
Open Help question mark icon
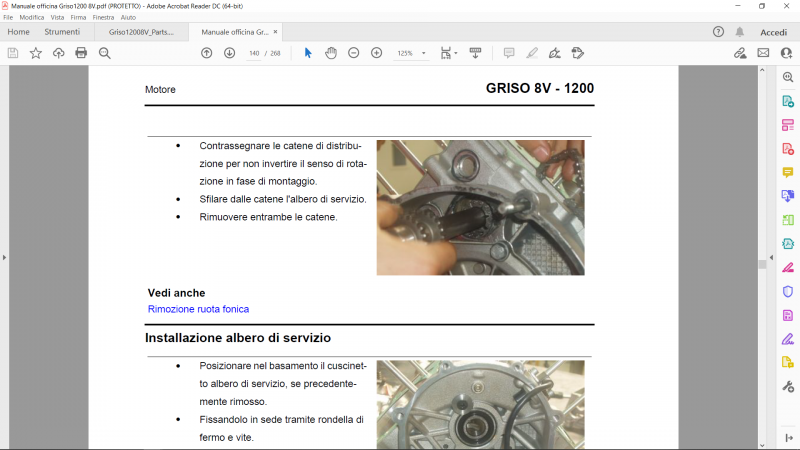click(x=718, y=32)
